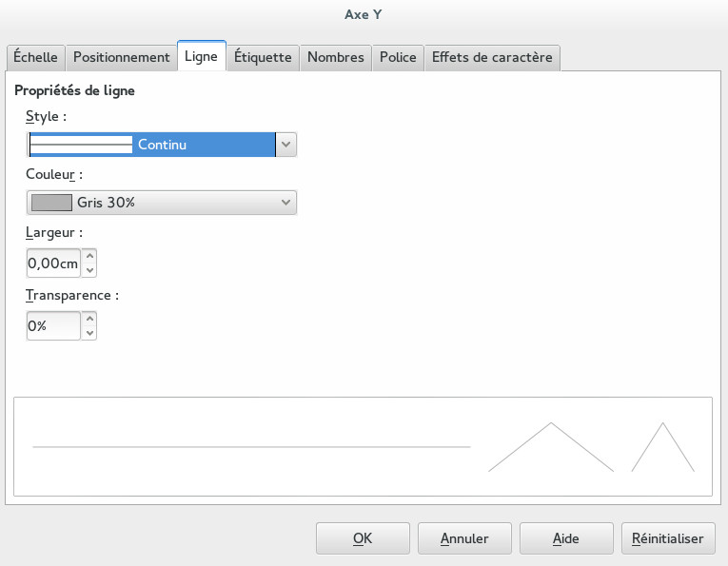728x566 pixels.
Task: Select the Ligne tab
Action: click(x=201, y=57)
